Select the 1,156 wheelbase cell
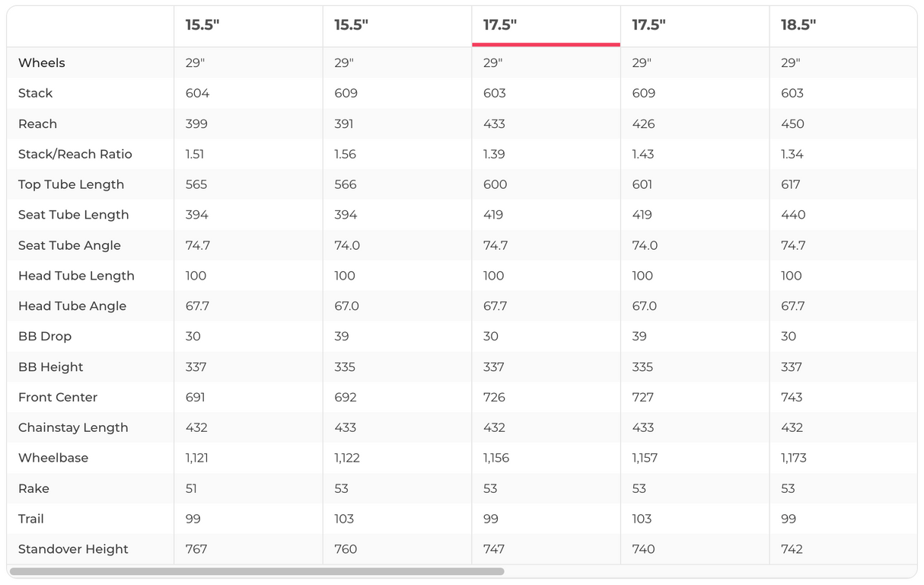This screenshot has height=585, width=924. [x=496, y=458]
